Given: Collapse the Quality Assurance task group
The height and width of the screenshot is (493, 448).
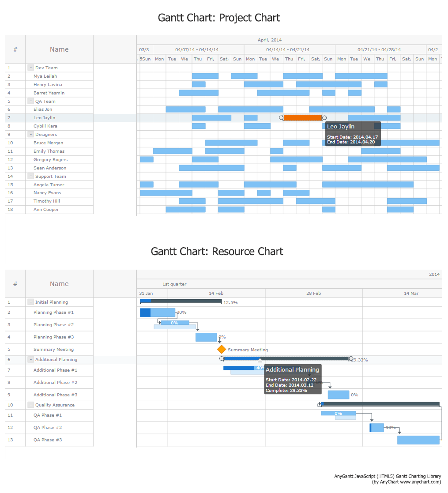Looking at the screenshot, I should (30, 405).
